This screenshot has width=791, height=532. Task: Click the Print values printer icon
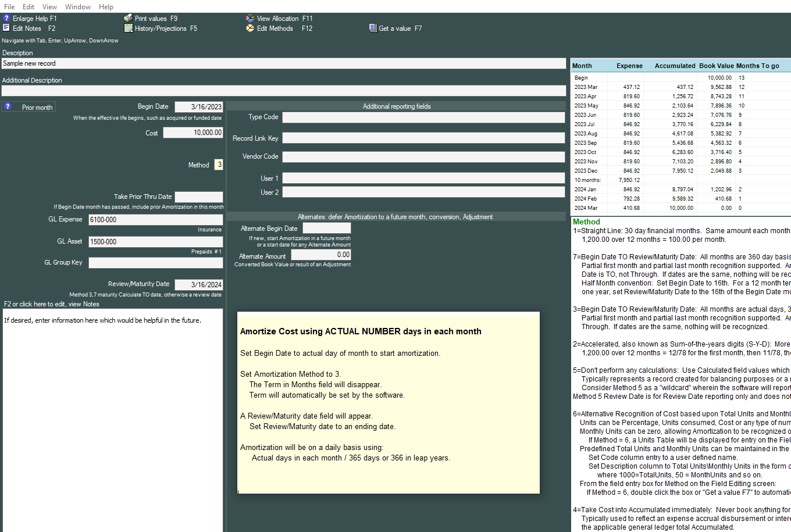click(x=129, y=18)
